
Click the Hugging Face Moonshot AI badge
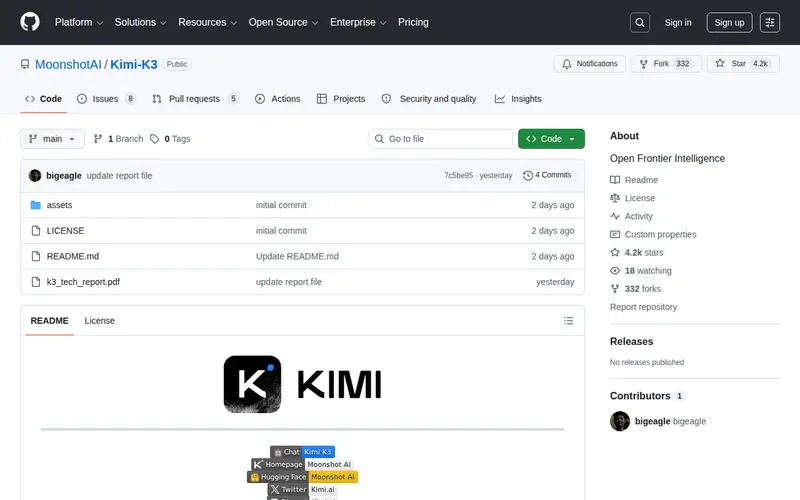pyautogui.click(x=302, y=477)
